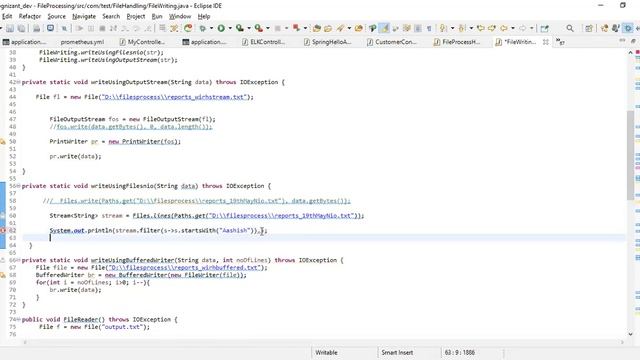The width and height of the screenshot is (640, 360).
Task: Toggle Show Whitespace Characters toolbar button
Action: coord(429,28)
